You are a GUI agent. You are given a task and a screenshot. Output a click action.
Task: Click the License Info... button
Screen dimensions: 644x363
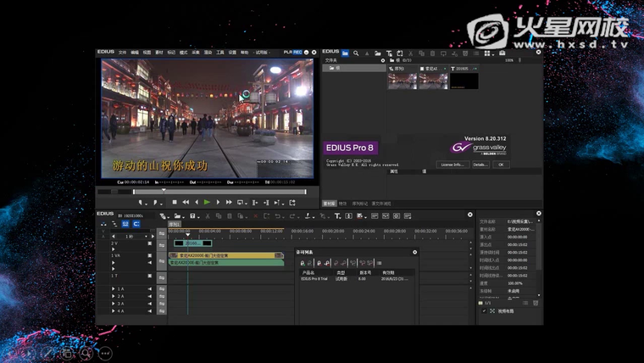(x=452, y=165)
